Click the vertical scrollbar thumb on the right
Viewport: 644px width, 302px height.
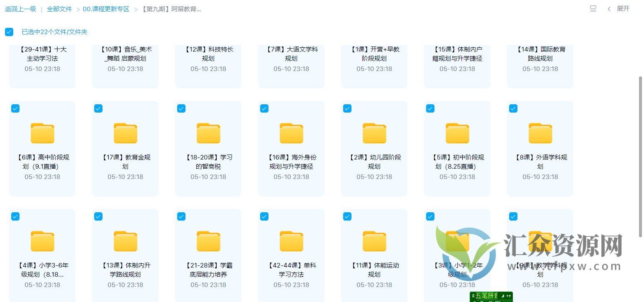click(640, 157)
